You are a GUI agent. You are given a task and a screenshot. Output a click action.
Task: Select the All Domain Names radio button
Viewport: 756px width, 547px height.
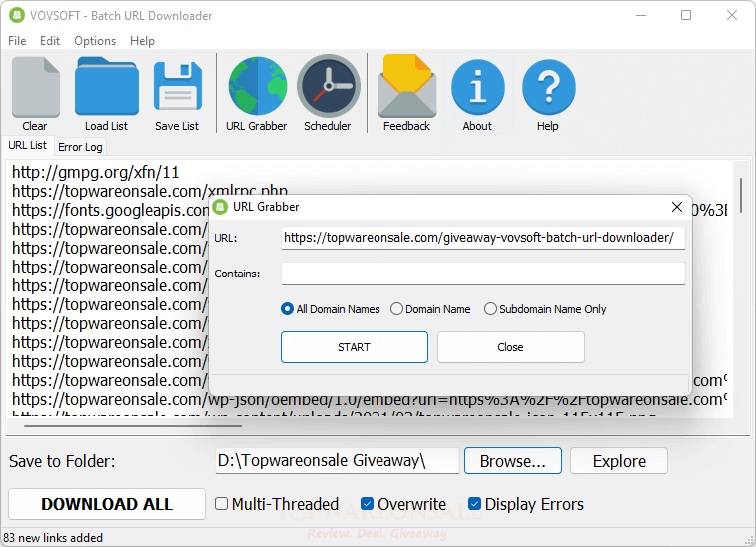click(287, 309)
